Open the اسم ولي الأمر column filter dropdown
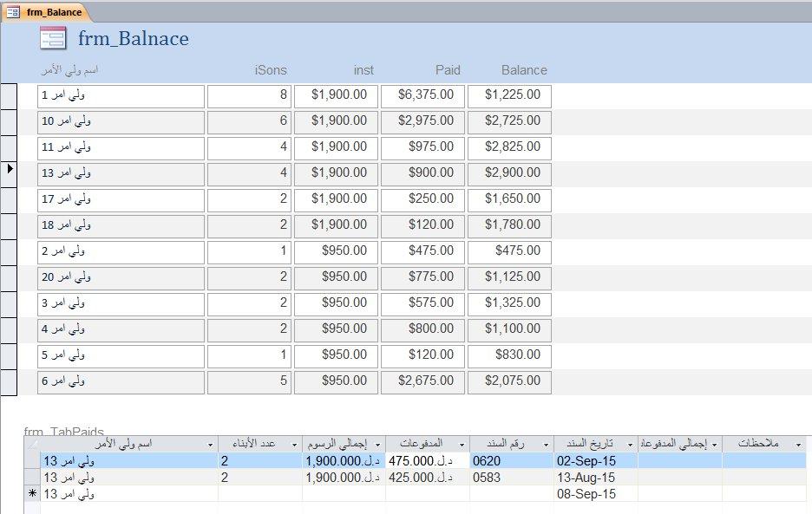Image resolution: width=812 pixels, height=514 pixels. point(210,445)
